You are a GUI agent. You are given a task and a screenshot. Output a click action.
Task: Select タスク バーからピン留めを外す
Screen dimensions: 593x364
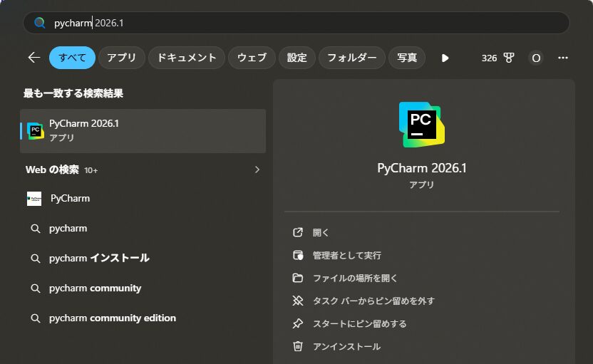coord(373,301)
